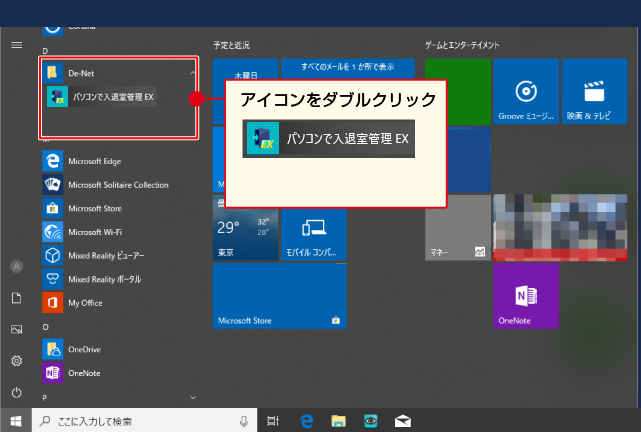
Task: Open the large Microsoft Store tile
Action: 280,296
